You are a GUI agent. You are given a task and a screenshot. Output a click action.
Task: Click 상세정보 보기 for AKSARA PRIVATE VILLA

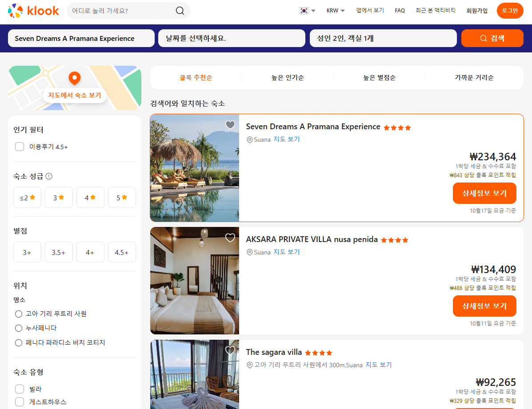click(x=484, y=306)
